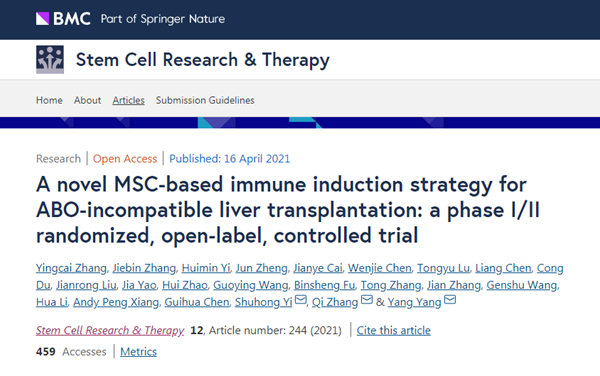This screenshot has width=600, height=376.
Task: Click author Huimin Yi link
Action: 206,268
